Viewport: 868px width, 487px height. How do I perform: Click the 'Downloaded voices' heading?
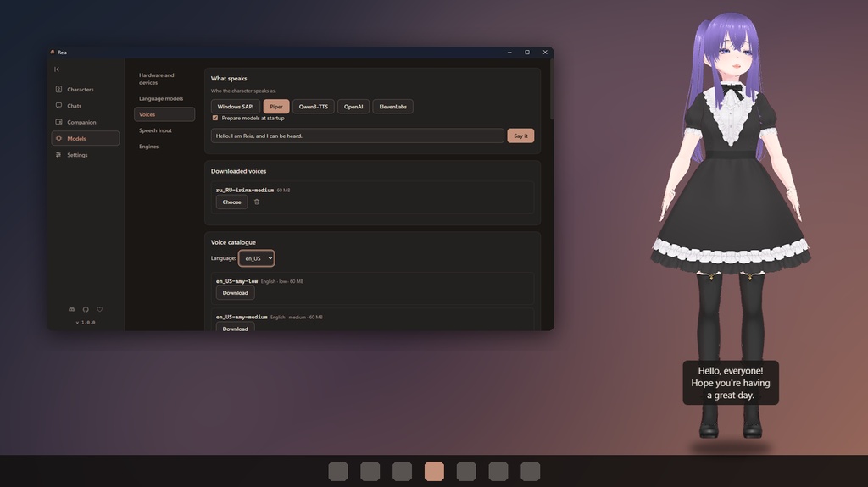[x=238, y=171]
